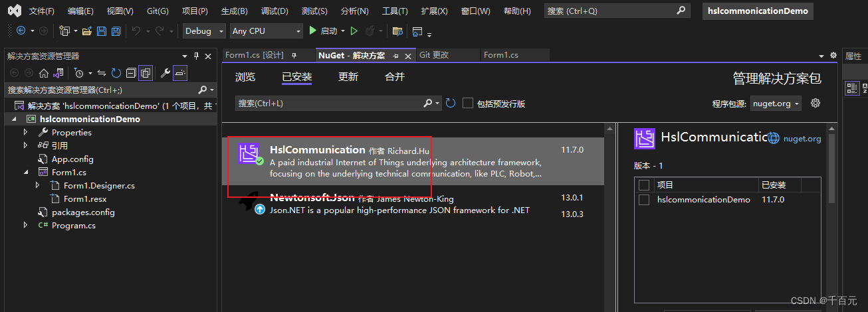The width and height of the screenshot is (868, 312).
Task: Click the HslCommunication package logo in list
Action: pyautogui.click(x=249, y=154)
